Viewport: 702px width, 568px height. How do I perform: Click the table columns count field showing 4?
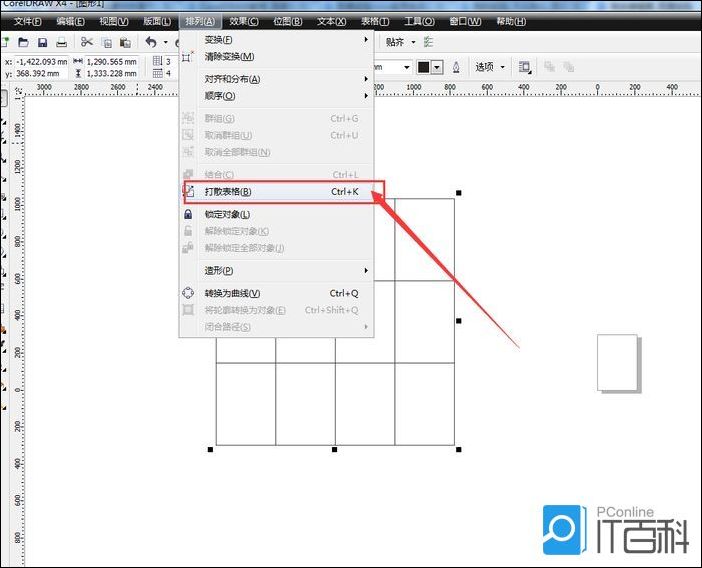(x=169, y=73)
